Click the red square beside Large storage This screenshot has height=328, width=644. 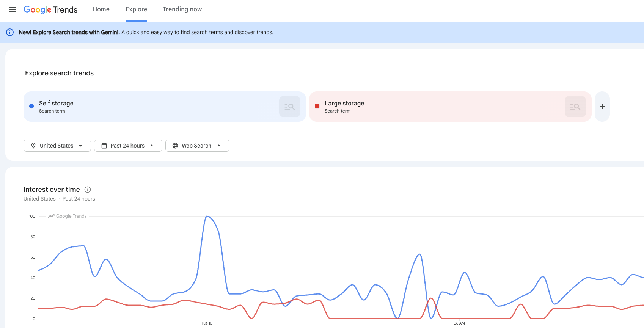point(317,106)
